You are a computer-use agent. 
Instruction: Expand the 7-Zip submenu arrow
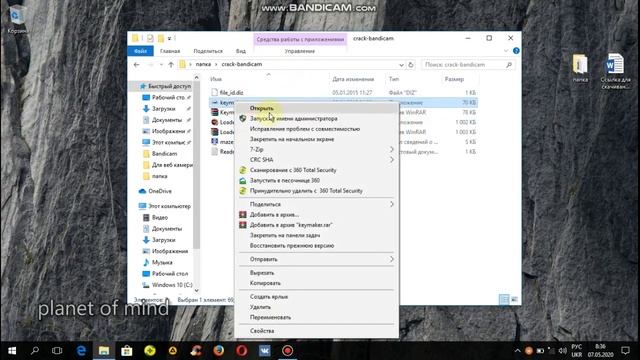coord(391,149)
